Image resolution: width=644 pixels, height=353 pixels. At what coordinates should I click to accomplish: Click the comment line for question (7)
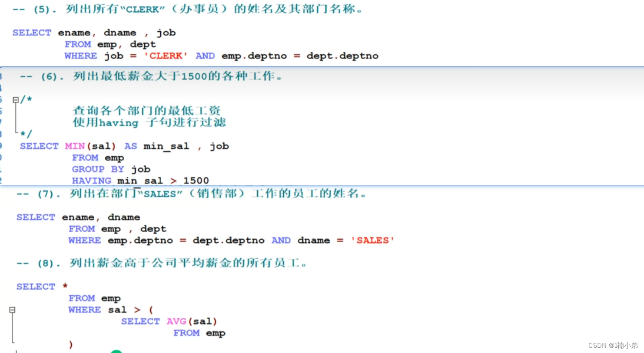(x=192, y=194)
